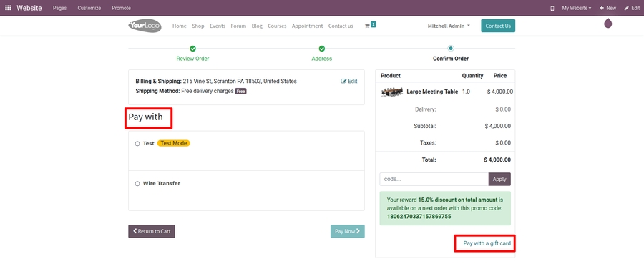Image resolution: width=644 pixels, height=279 pixels.
Task: Go to Blog nav link
Action: pos(257,26)
